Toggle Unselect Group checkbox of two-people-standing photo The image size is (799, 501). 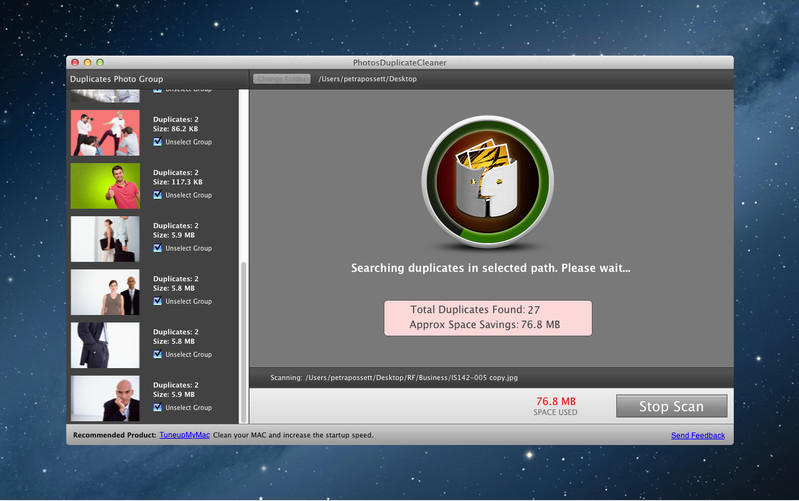tap(157, 248)
